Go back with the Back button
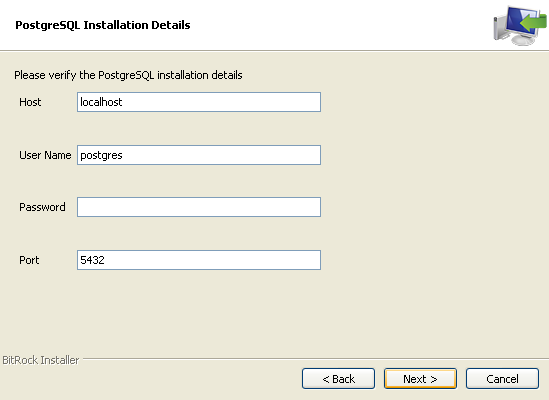 338,379
